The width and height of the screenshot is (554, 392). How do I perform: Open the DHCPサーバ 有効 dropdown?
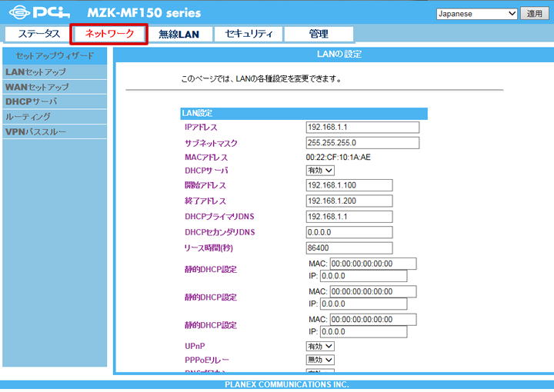[320, 171]
